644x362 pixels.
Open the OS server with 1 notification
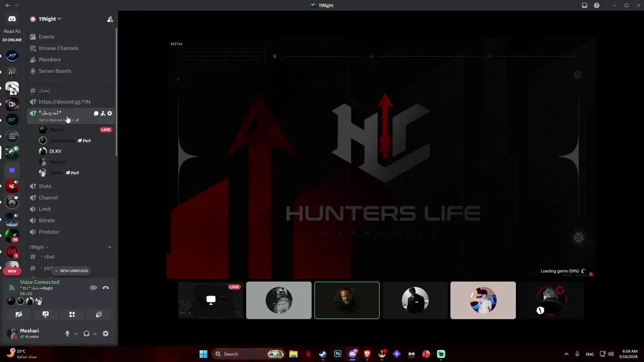point(12,251)
